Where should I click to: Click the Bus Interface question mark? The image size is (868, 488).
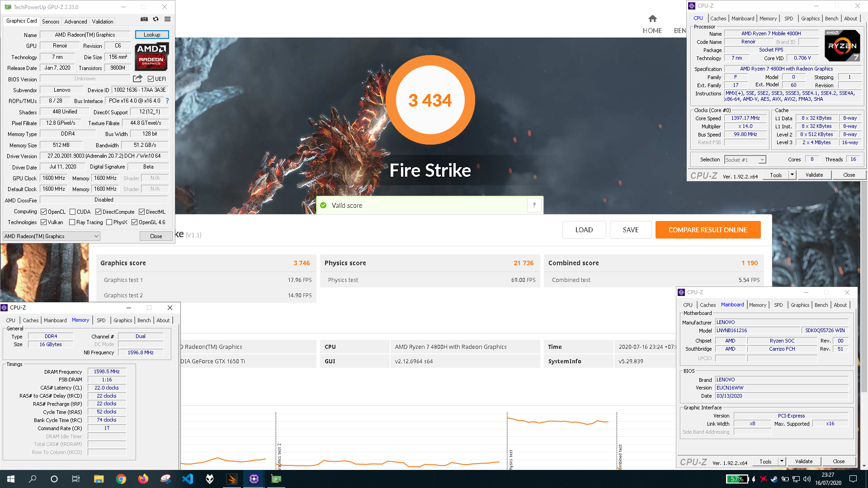[167, 101]
